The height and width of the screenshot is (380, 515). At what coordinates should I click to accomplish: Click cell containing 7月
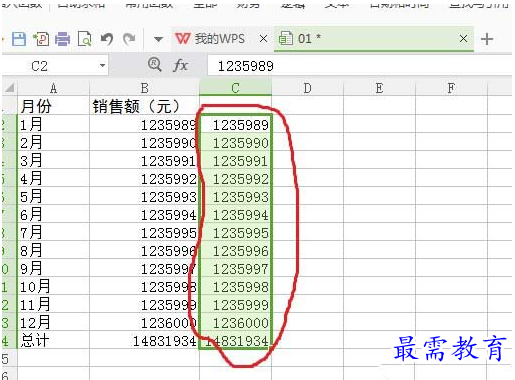click(53, 233)
